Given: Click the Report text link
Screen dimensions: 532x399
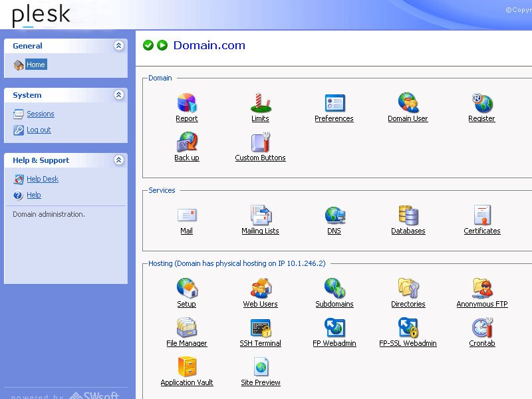Looking at the screenshot, I should (x=187, y=118).
